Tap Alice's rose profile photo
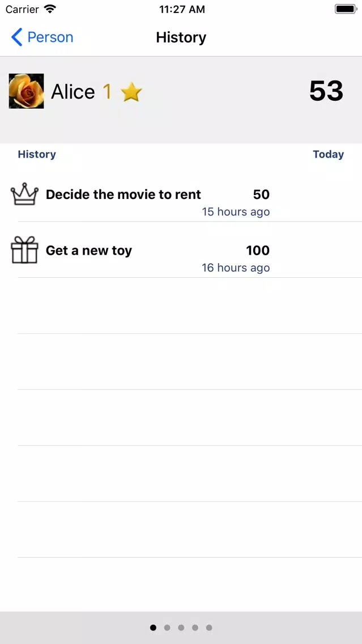 point(27,91)
